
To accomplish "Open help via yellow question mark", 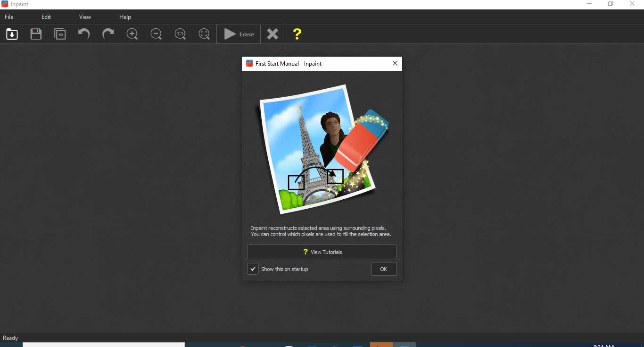I will click(297, 34).
